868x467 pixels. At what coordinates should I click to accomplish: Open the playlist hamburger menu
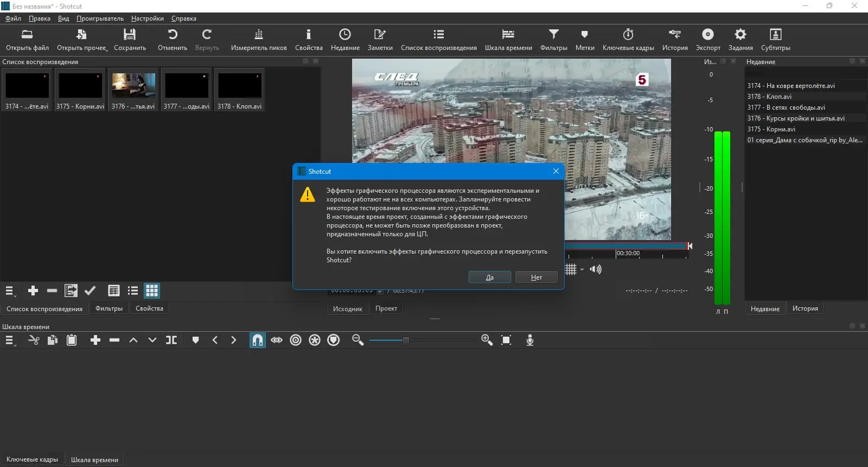pyautogui.click(x=10, y=291)
